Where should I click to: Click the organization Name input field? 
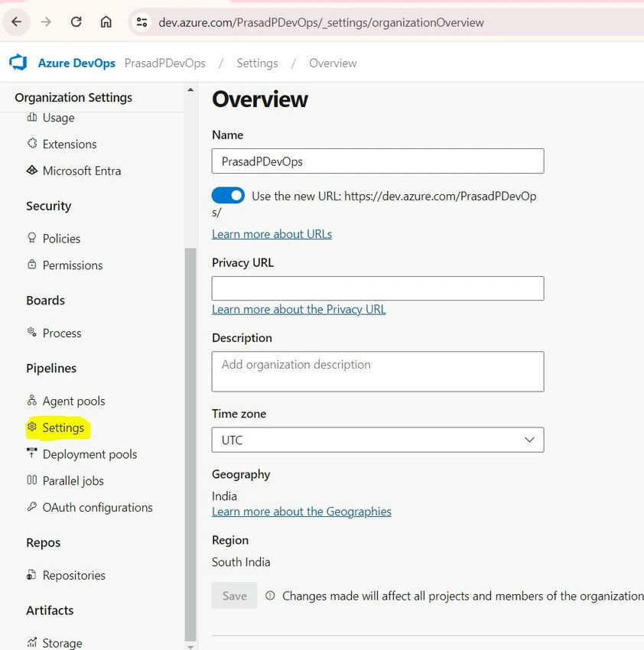[378, 161]
